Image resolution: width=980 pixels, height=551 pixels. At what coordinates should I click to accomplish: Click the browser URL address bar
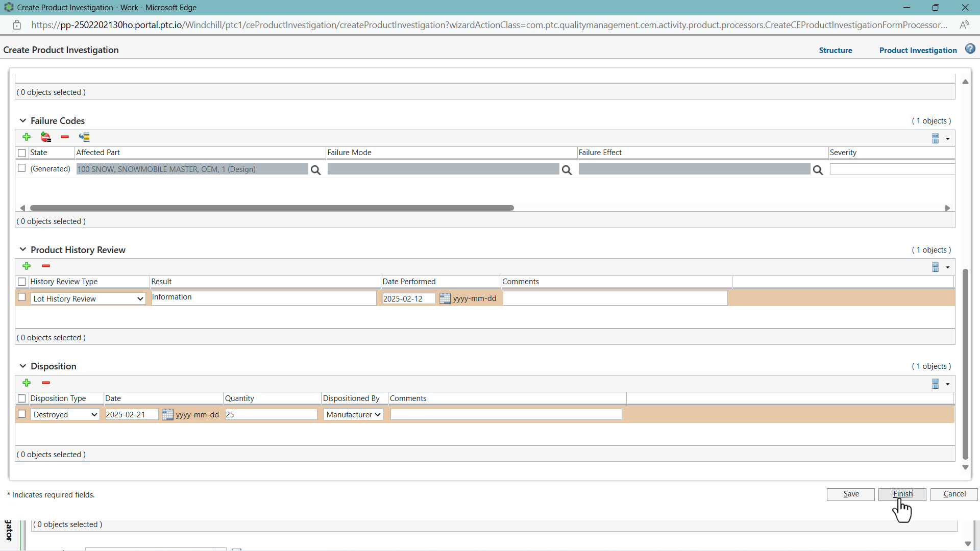(x=489, y=25)
